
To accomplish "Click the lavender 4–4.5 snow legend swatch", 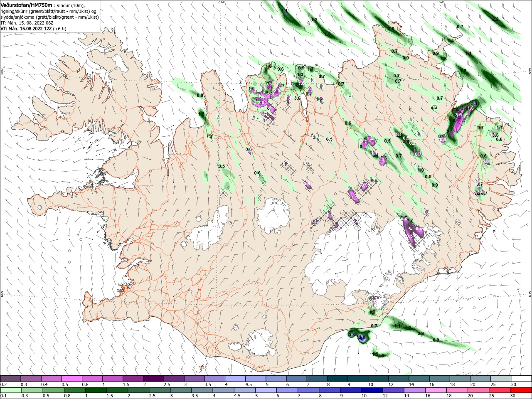I will click(235, 379).
